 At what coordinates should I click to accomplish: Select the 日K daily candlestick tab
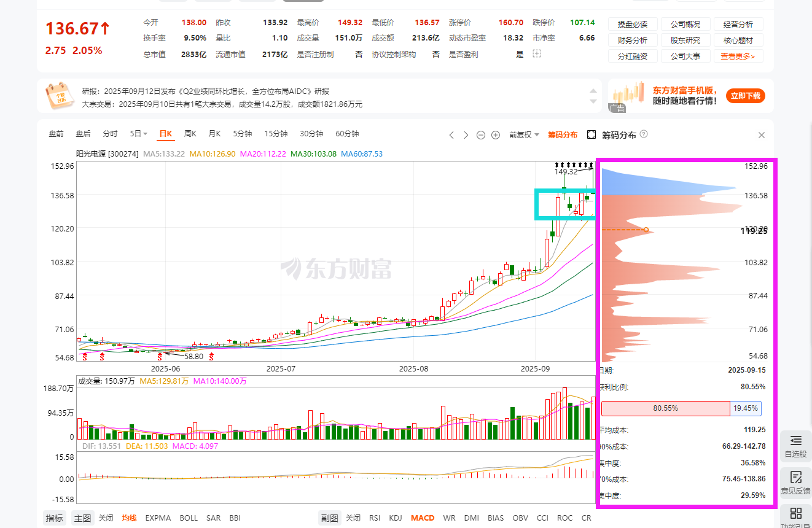(x=166, y=134)
